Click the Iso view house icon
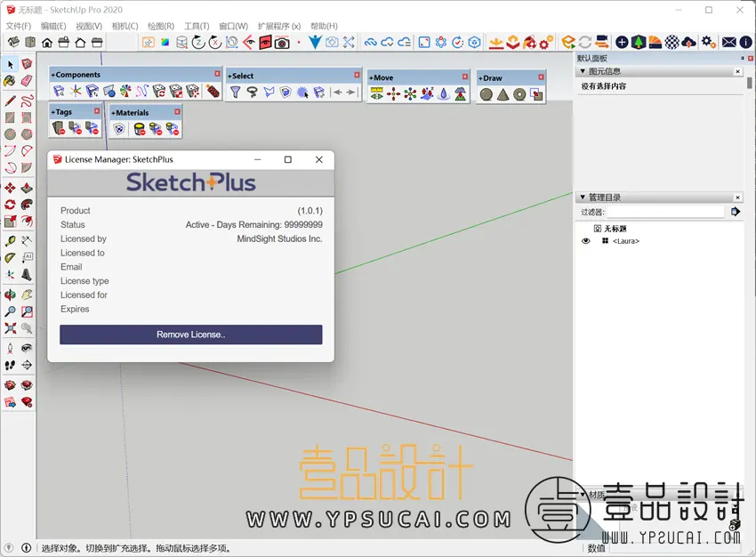This screenshot has width=756, height=557. coord(14,43)
